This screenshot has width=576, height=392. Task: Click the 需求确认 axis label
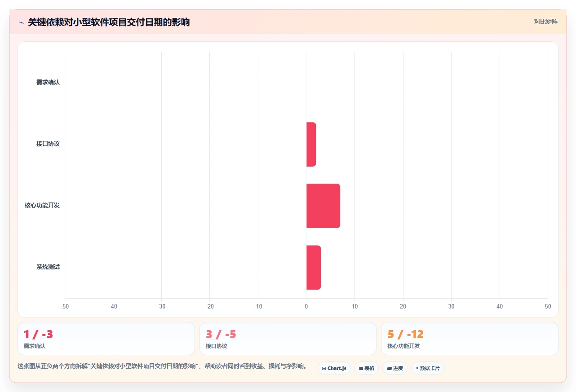point(48,83)
